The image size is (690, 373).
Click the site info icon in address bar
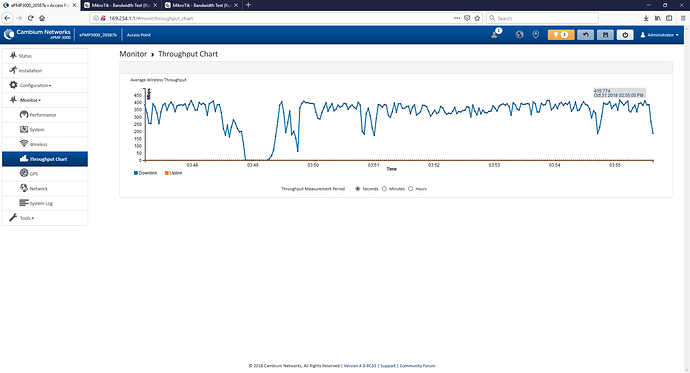pos(96,18)
